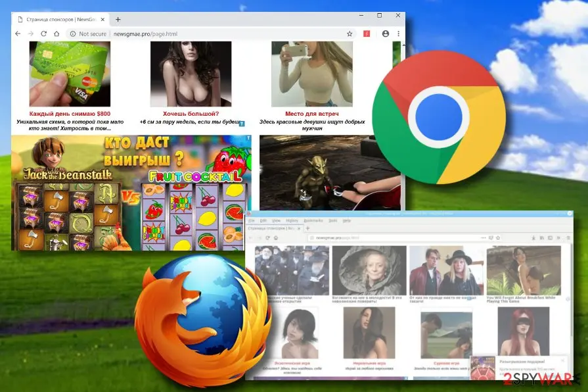
Task: Reload the page in Chrome
Action: coord(43,34)
